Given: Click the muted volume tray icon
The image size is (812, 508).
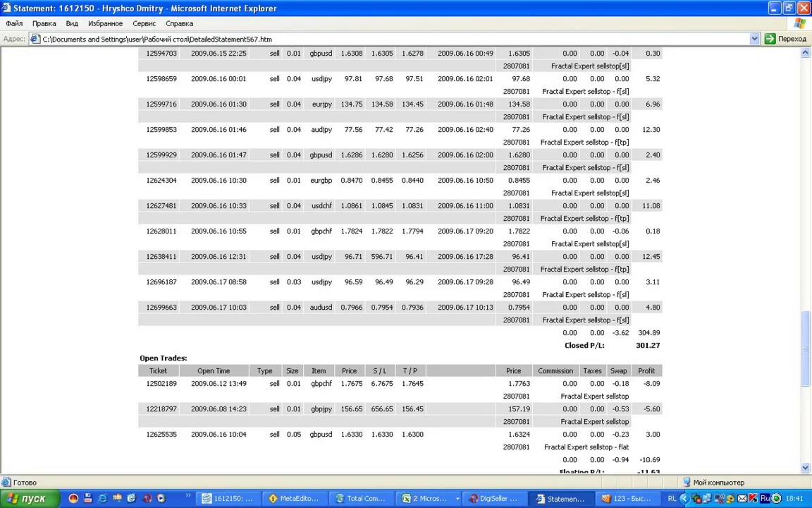Looking at the screenshot, I should click(719, 499).
